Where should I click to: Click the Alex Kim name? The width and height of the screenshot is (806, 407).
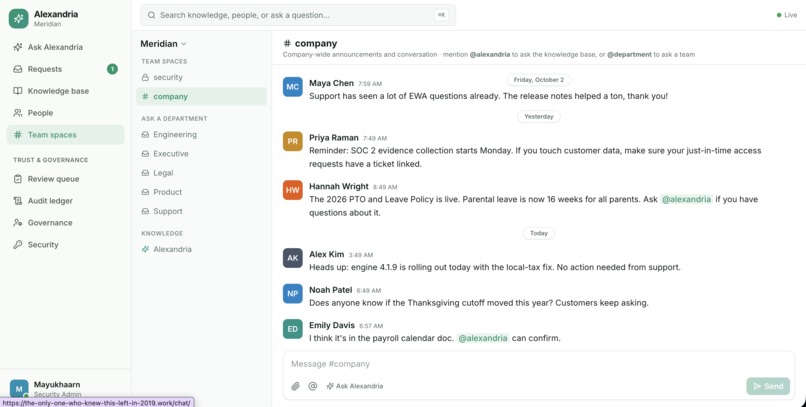(x=326, y=254)
